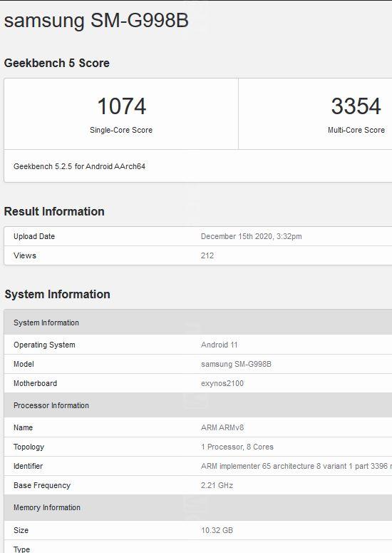This screenshot has height=553, width=392.
Task: Click the Views count 212
Action: coord(207,255)
